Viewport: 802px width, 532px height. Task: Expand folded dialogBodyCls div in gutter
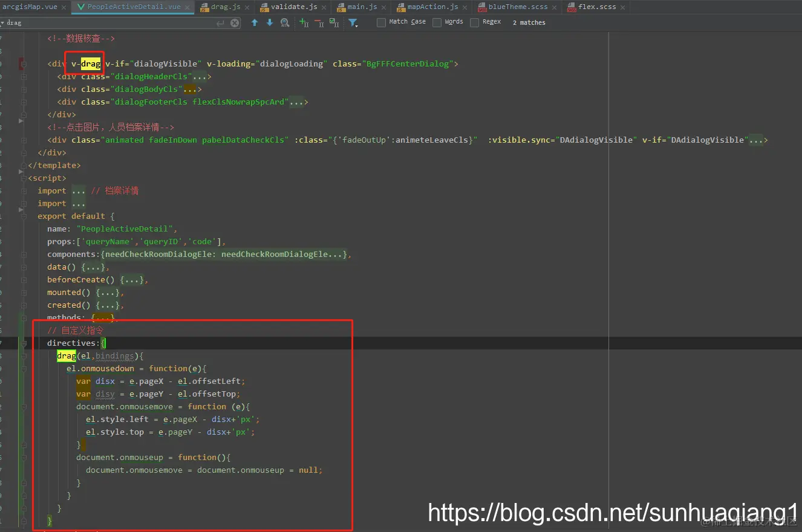click(24, 89)
